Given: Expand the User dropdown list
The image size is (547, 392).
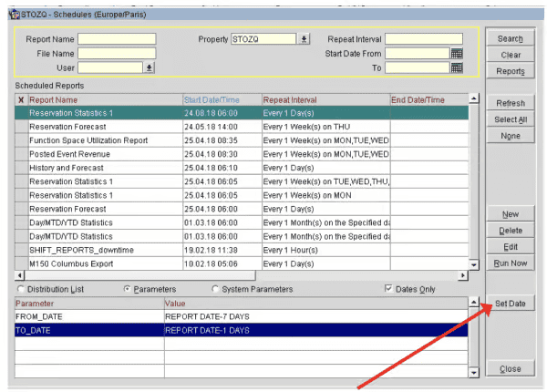Looking at the screenshot, I should 150,67.
